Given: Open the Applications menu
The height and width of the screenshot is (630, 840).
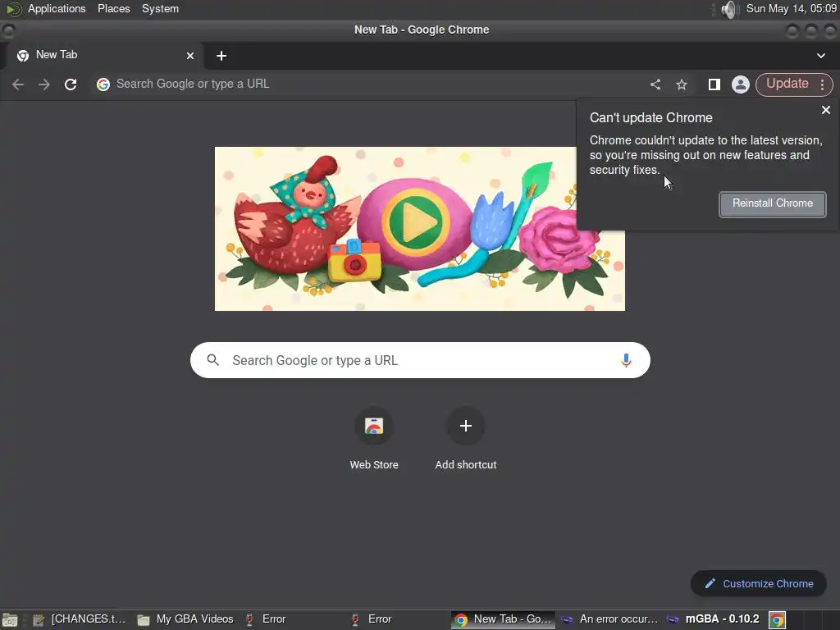Looking at the screenshot, I should [57, 8].
